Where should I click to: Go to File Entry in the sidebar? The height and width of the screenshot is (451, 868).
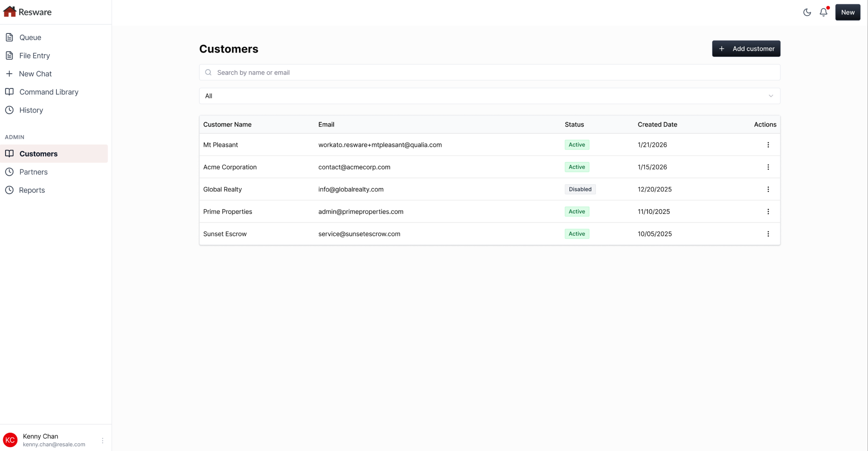point(54,56)
